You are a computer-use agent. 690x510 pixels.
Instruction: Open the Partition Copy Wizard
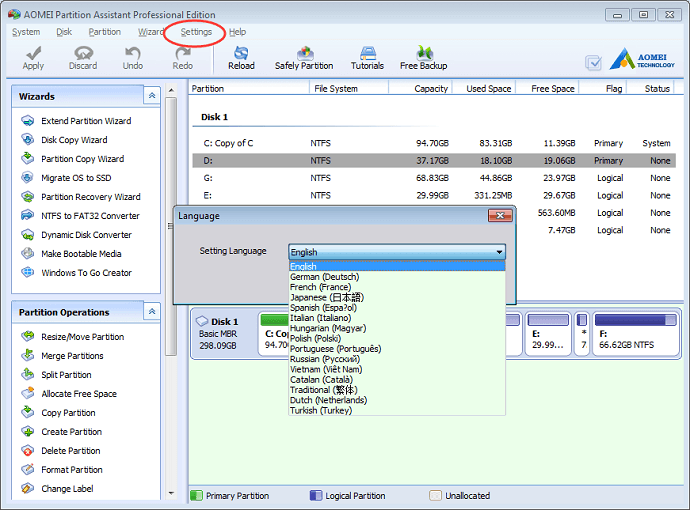pos(83,159)
